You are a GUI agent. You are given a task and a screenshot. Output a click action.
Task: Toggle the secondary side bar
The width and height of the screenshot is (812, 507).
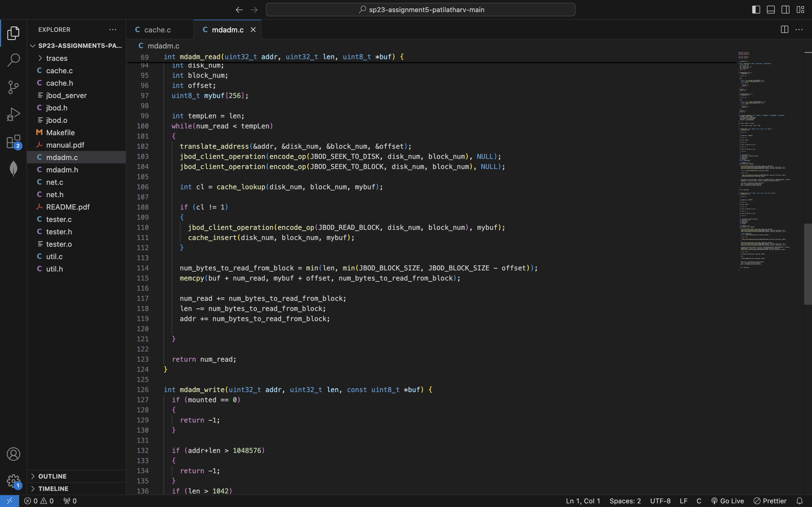coord(785,10)
